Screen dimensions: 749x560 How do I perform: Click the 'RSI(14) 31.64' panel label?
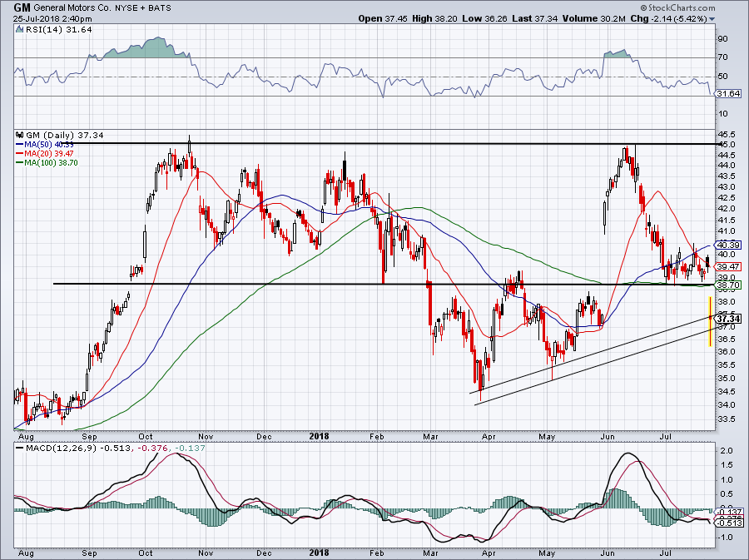pyautogui.click(x=57, y=29)
